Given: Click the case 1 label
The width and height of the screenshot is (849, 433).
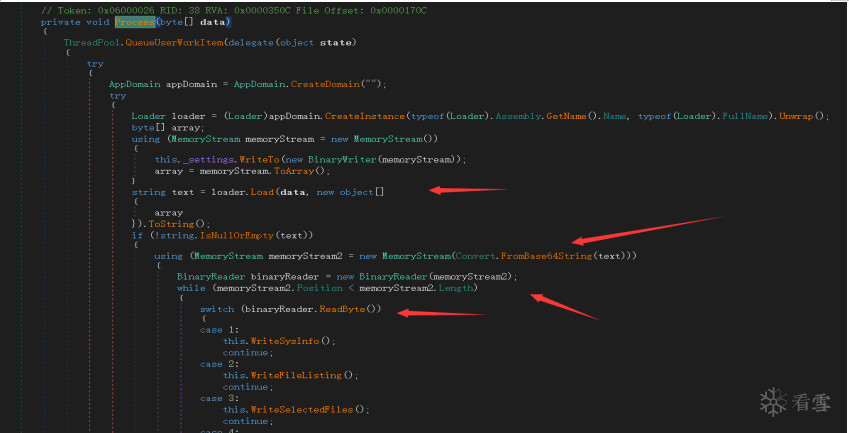Looking at the screenshot, I should pyautogui.click(x=219, y=330).
